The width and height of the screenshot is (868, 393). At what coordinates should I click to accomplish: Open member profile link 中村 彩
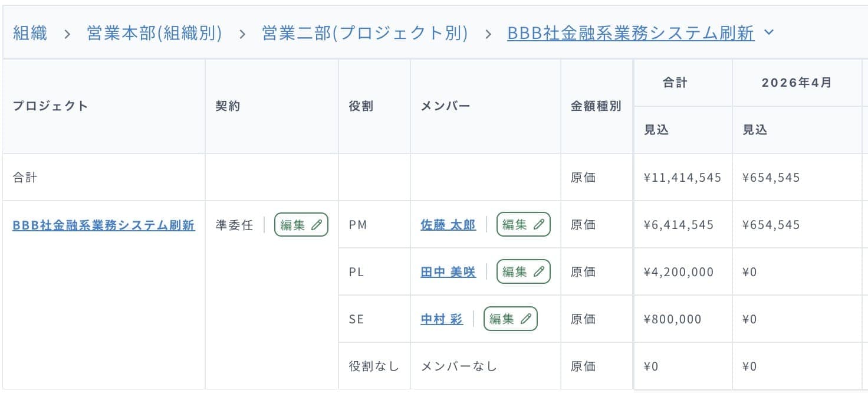click(441, 319)
